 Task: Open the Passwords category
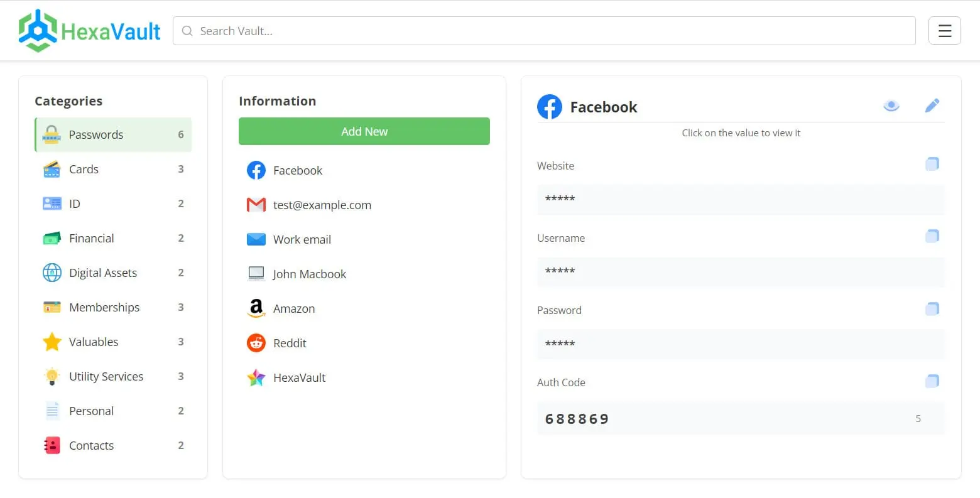coord(113,134)
